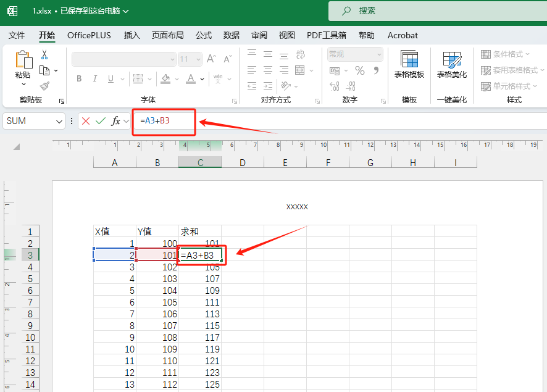Screen dimensions: 547x392
Task: Click the percent style icon
Action: 359,70
